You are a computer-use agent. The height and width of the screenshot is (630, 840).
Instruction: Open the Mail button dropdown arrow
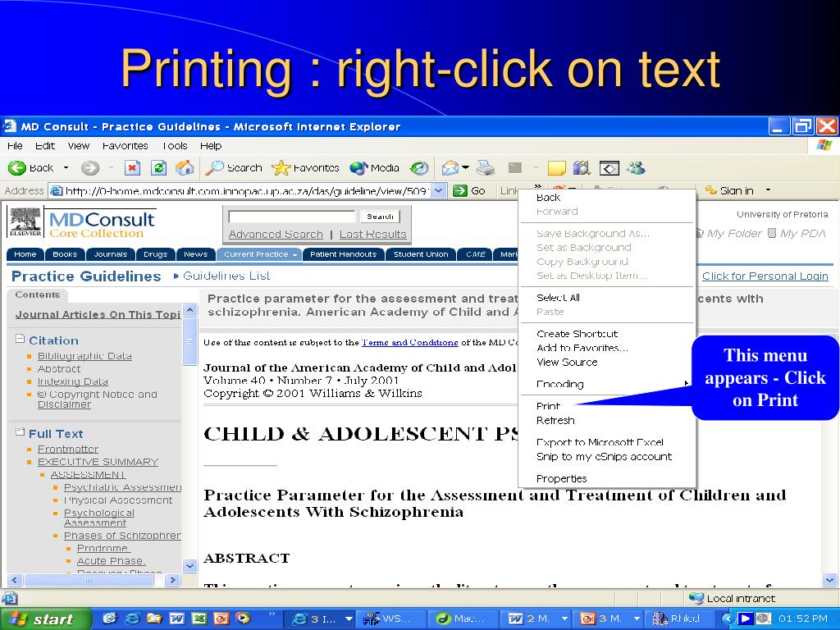tap(465, 168)
